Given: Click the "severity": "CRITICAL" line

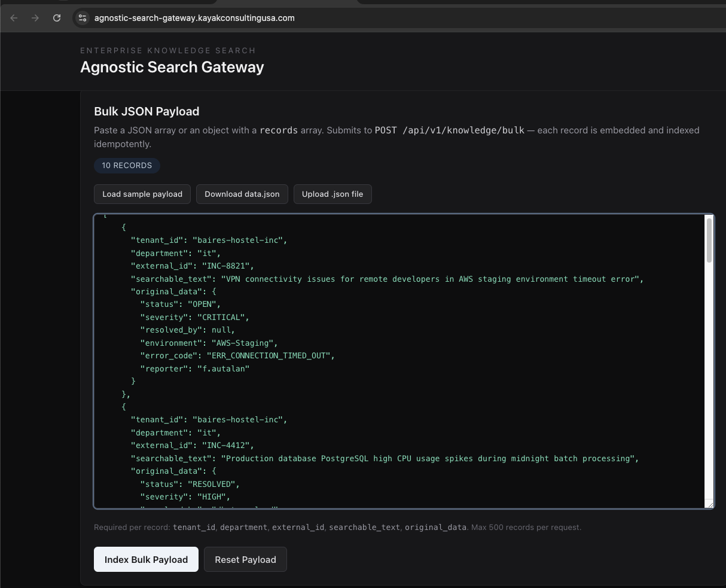Looking at the screenshot, I should click(x=194, y=317).
